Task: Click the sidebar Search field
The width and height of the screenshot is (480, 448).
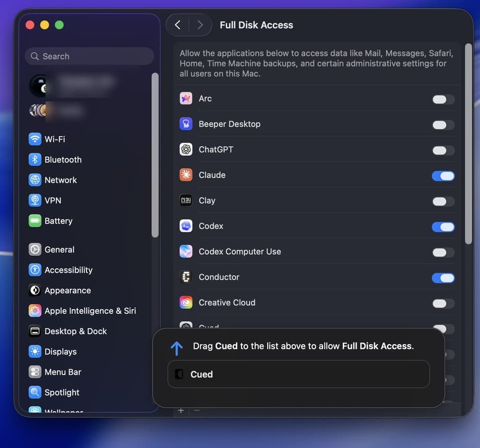Action: click(x=89, y=56)
